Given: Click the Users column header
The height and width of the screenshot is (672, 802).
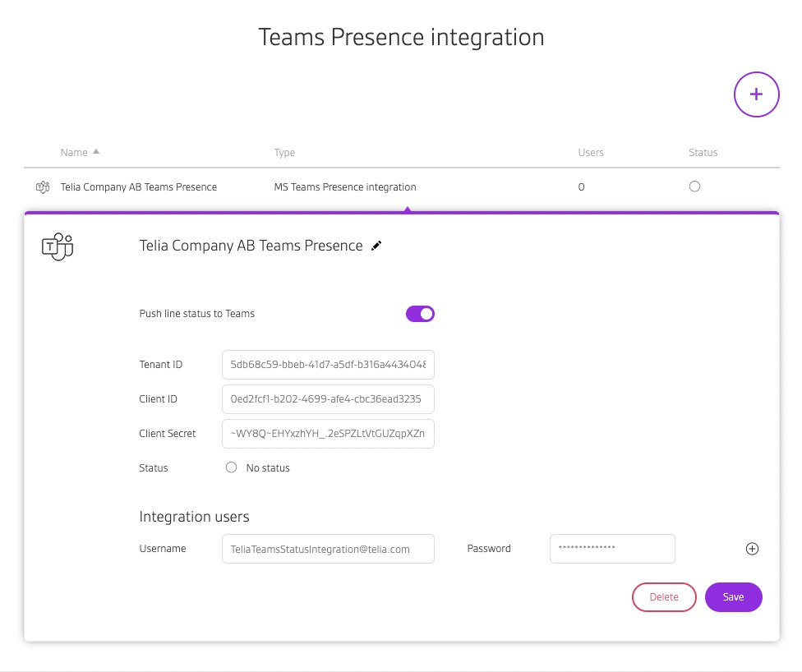Looking at the screenshot, I should pos(591,153).
